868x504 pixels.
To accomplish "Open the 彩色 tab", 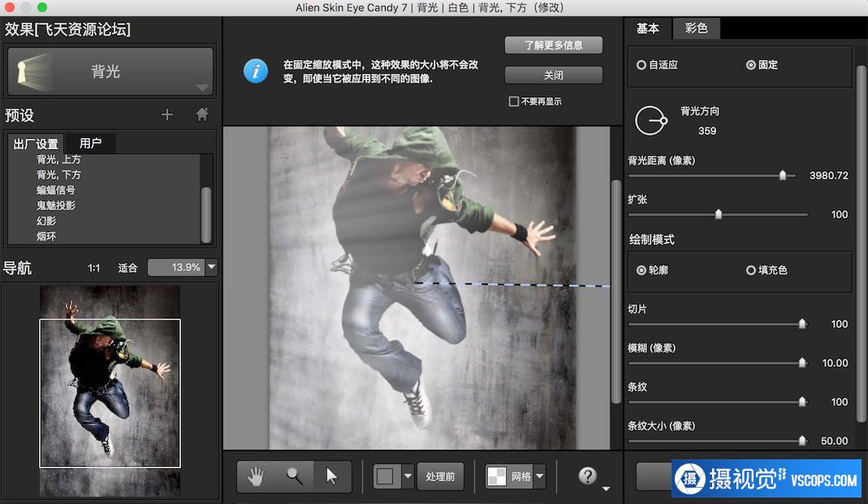I will click(x=697, y=28).
